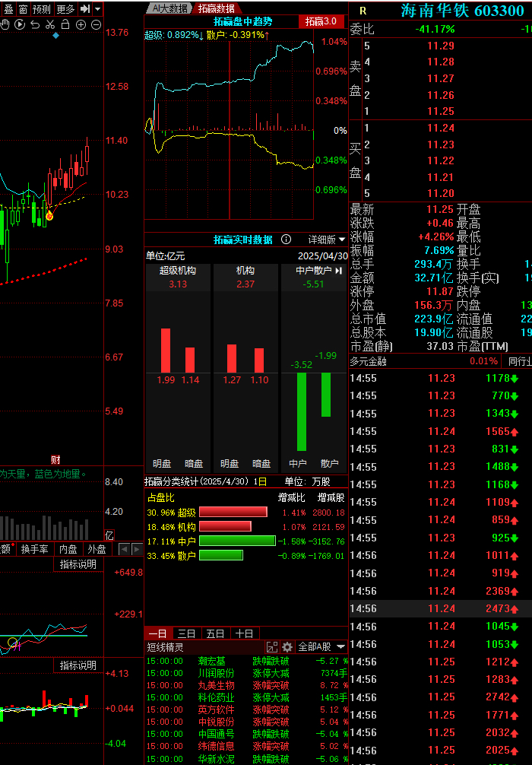Click the tick trade with volume 2473

click(441, 608)
